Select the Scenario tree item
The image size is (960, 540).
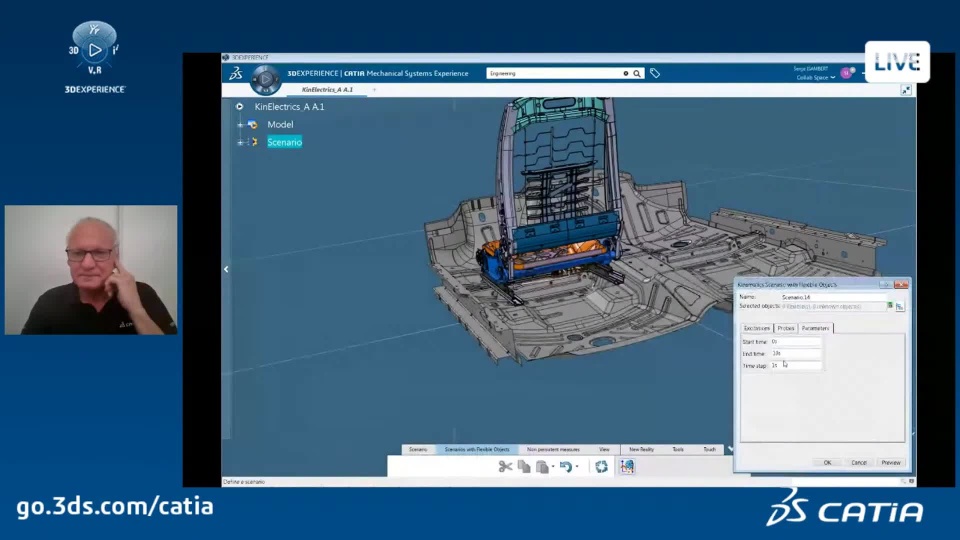click(284, 142)
